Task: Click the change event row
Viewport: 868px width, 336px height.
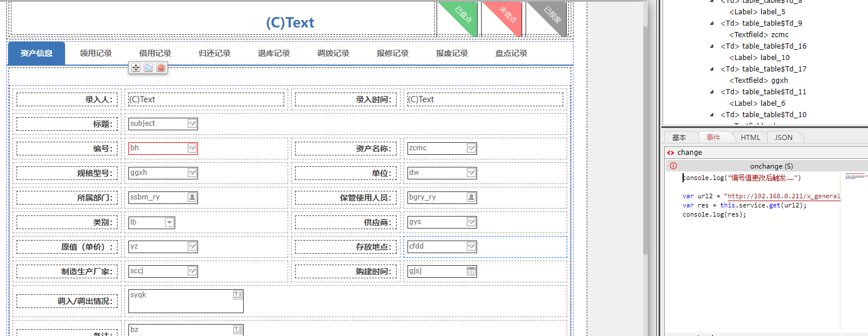Action: pyautogui.click(x=766, y=153)
